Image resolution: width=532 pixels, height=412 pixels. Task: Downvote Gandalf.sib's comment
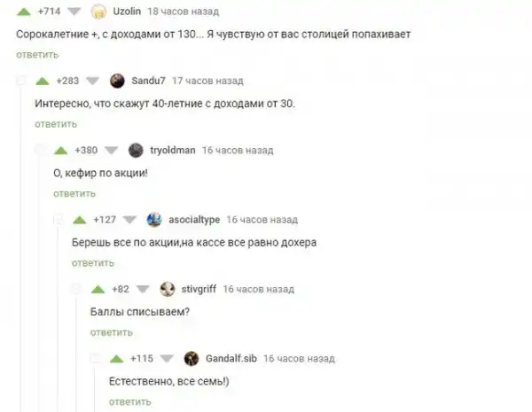click(x=167, y=359)
